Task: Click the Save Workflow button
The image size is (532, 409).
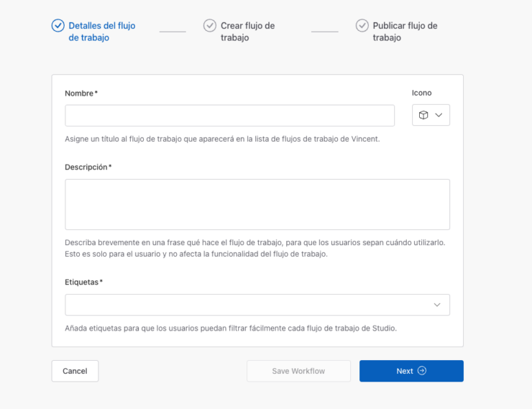Action: tap(298, 371)
